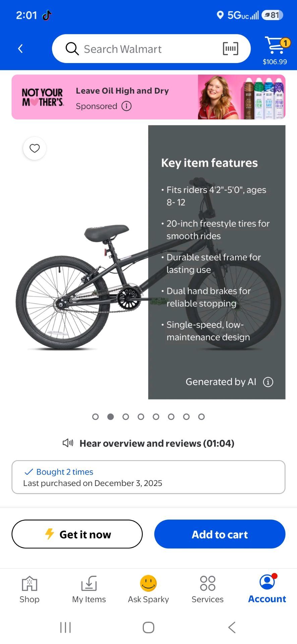Select the third image carousel dot
This screenshot has height=644, width=297.
click(126, 417)
